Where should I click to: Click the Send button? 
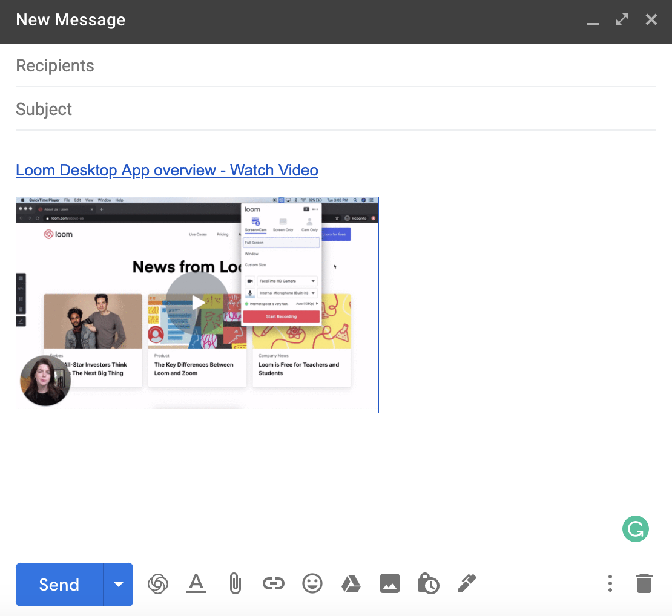coord(59,585)
